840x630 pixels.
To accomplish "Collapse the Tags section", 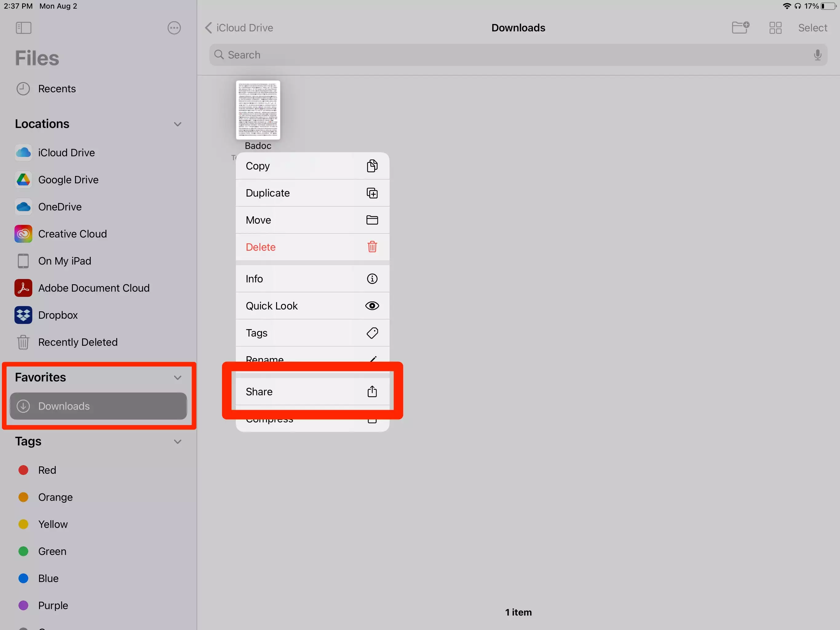I will [x=177, y=441].
